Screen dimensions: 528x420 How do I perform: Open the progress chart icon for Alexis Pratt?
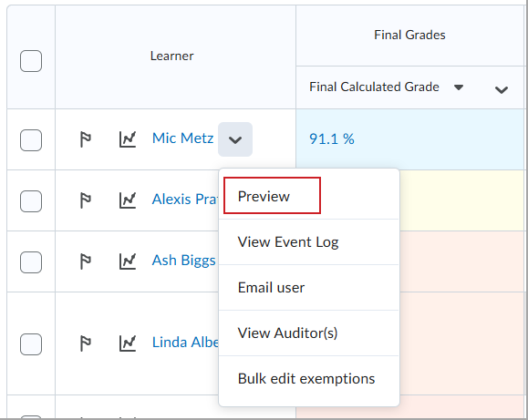(128, 200)
